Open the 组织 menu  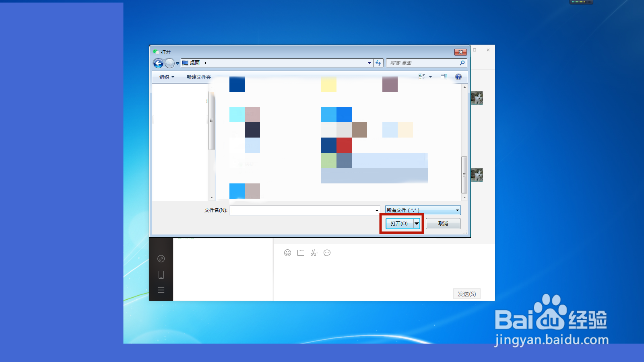[167, 77]
